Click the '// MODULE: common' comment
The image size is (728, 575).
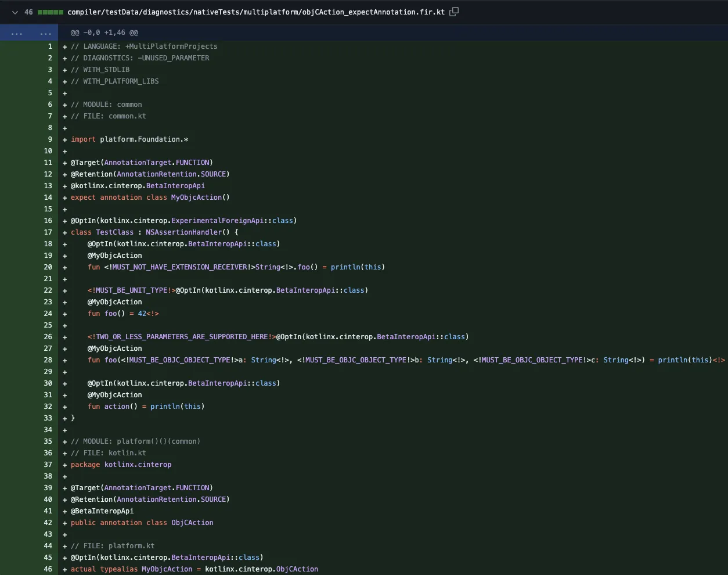click(106, 105)
